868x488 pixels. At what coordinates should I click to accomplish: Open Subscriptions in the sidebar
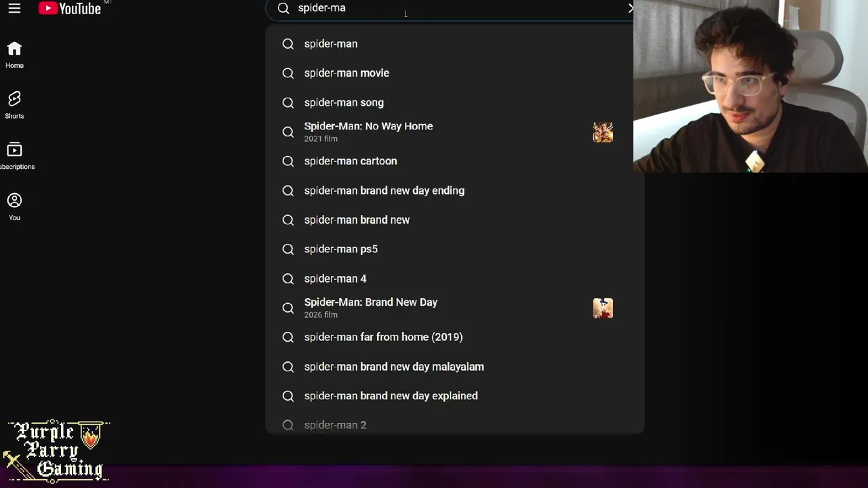[14, 156]
